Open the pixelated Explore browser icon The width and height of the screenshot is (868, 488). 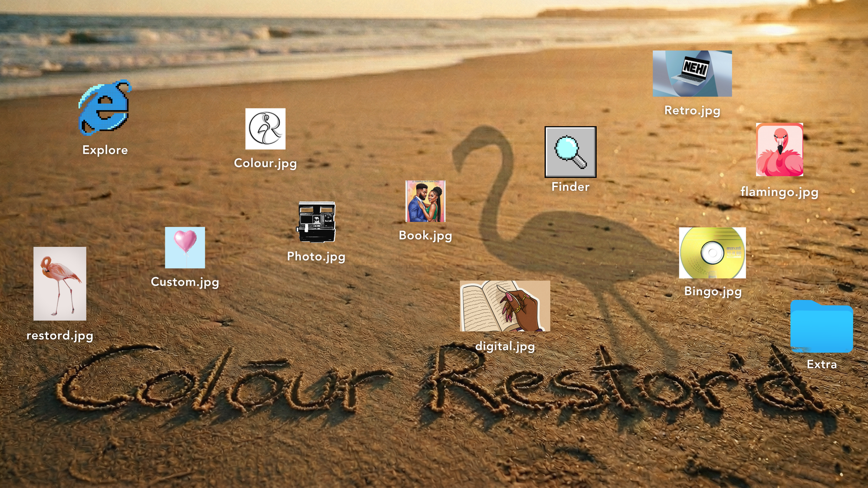point(105,108)
